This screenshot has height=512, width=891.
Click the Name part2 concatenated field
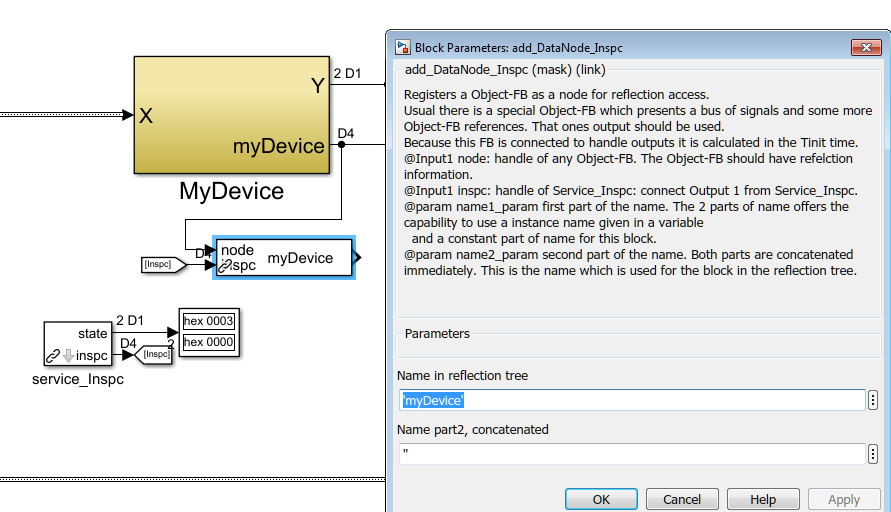pyautogui.click(x=630, y=454)
